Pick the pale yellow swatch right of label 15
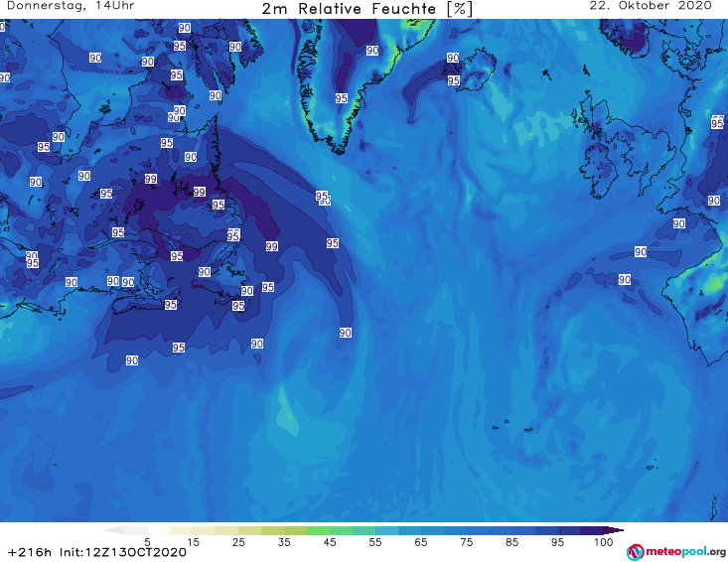The width and height of the screenshot is (728, 562). (204, 530)
